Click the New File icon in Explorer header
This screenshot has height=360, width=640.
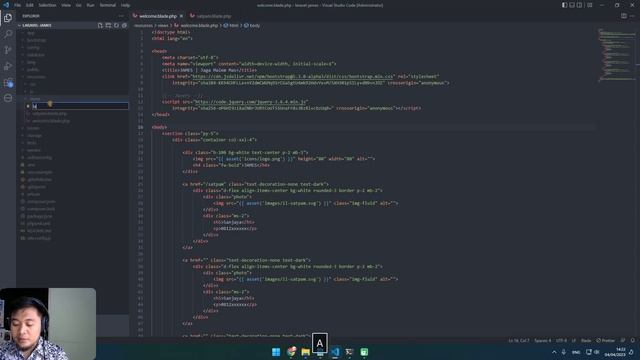[x=100, y=25]
